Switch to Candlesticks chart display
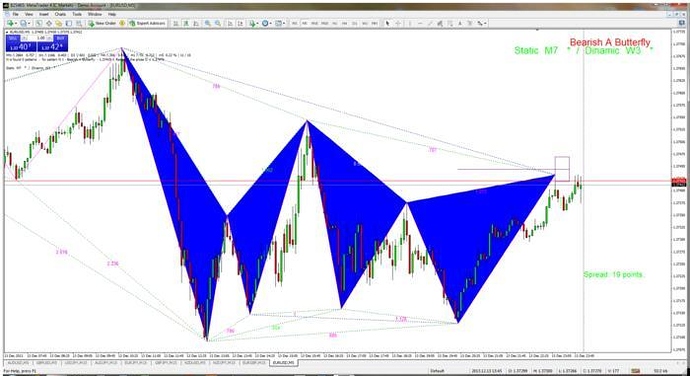The height and width of the screenshot is (376, 690). [x=186, y=23]
